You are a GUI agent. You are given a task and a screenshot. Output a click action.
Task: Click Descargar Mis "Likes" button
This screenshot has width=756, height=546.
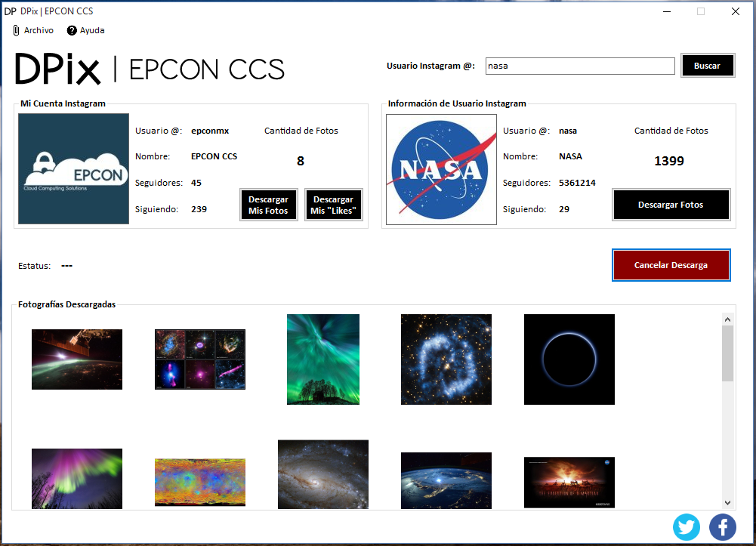pyautogui.click(x=333, y=205)
